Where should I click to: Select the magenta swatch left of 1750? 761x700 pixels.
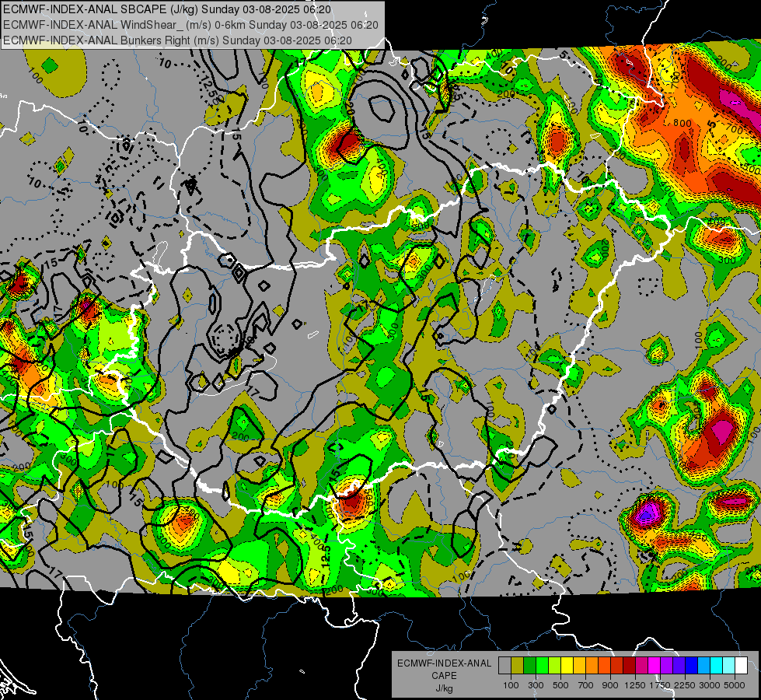[x=655, y=666]
